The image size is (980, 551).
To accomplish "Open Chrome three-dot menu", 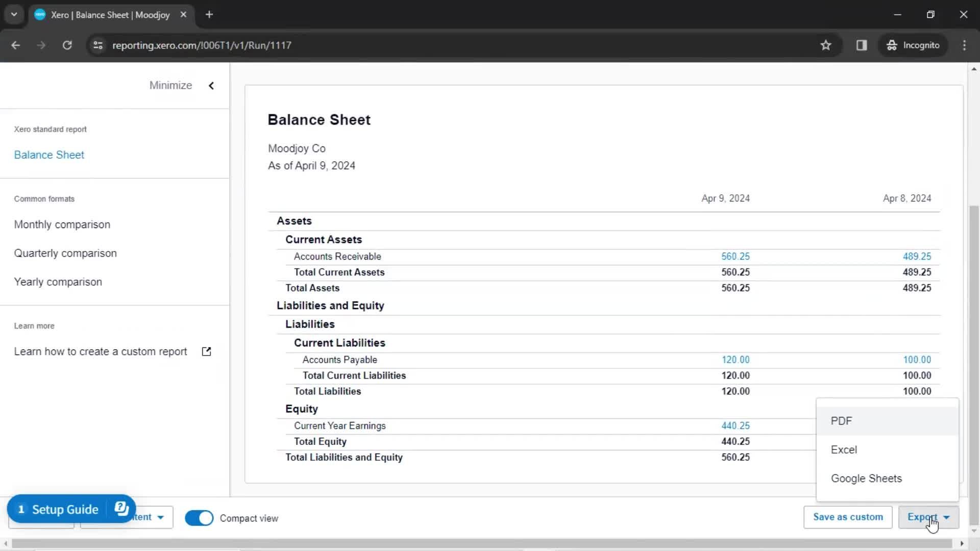I will click(964, 45).
